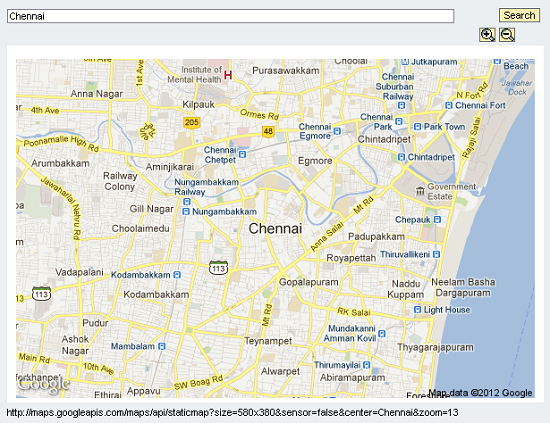This screenshot has width=550, height=423.
Task: Click the route 113 shield near Vadapalani
Action: [41, 294]
